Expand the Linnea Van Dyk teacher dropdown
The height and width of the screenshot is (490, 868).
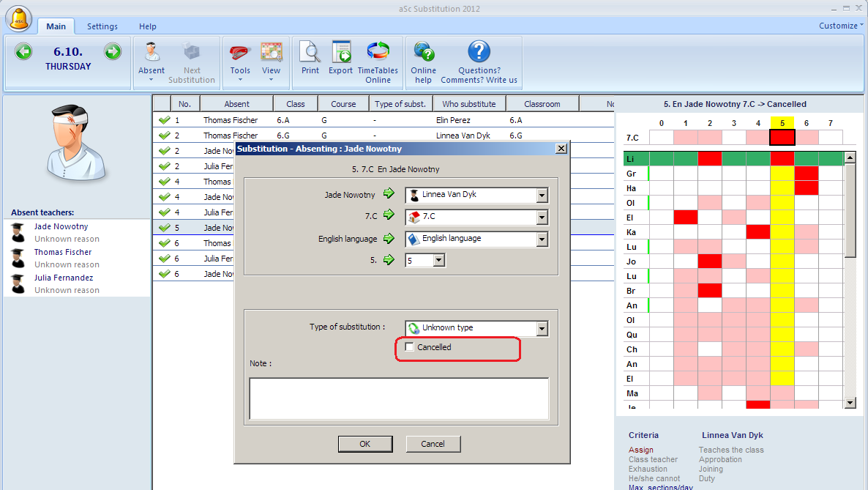tap(542, 195)
